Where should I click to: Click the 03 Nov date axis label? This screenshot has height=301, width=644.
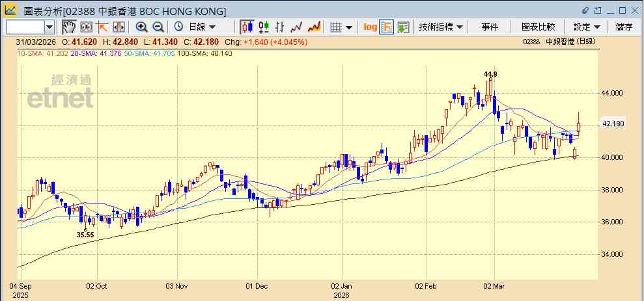[177, 286]
